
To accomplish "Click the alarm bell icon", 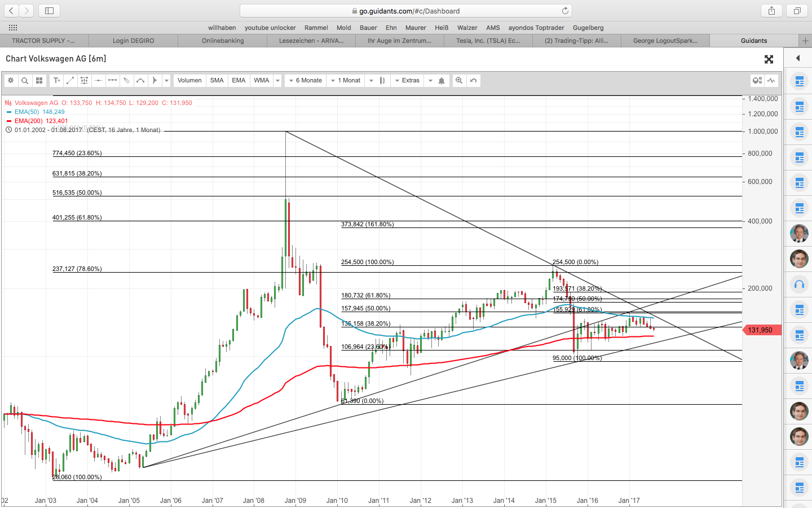I will click(x=442, y=81).
